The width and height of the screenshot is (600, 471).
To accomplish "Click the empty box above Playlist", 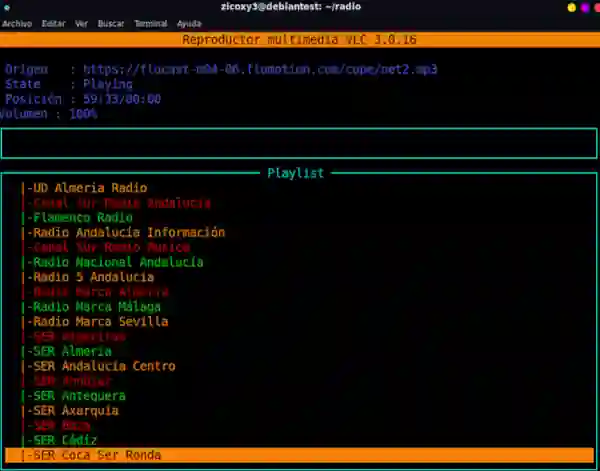I will (300, 144).
